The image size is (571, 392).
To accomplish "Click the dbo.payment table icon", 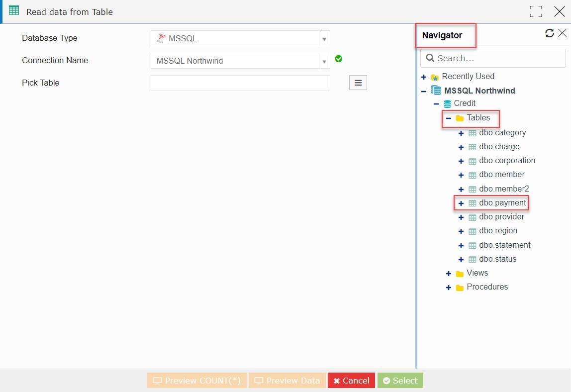I will click(x=473, y=203).
